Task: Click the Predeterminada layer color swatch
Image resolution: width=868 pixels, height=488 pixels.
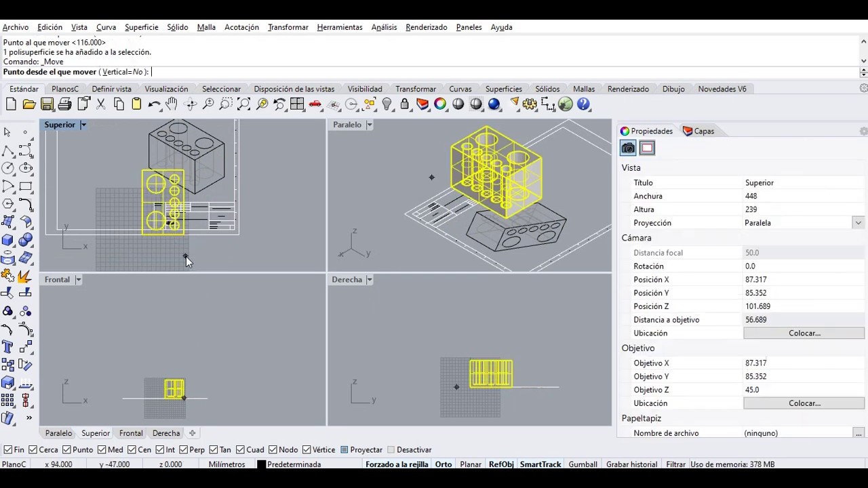Action: [x=261, y=464]
